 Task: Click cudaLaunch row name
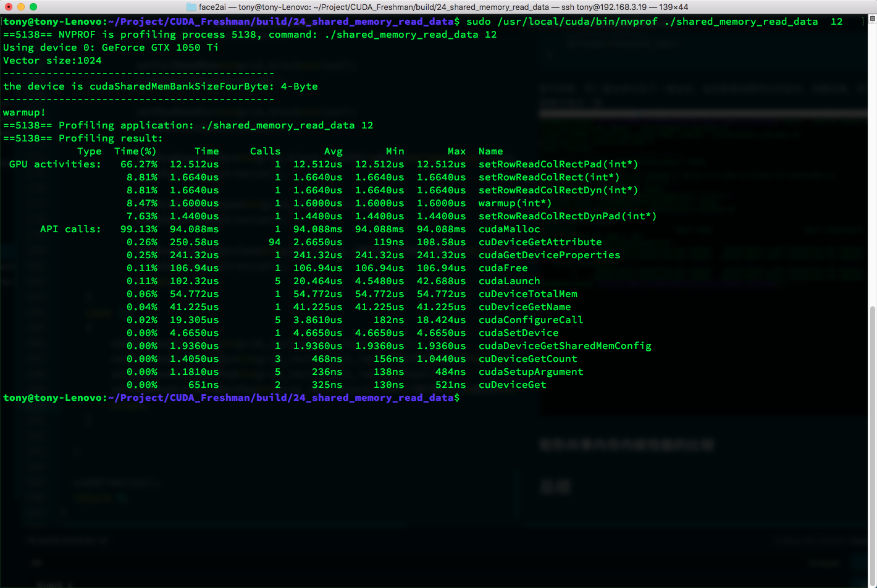509,281
